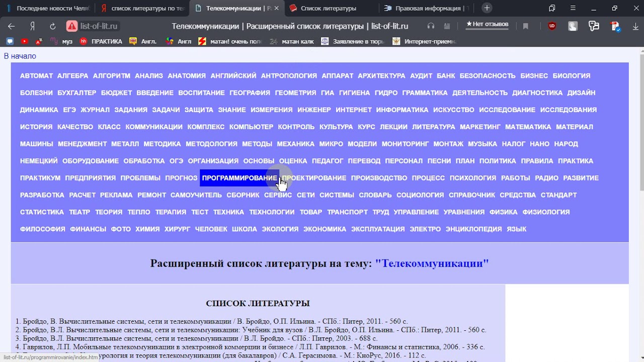Open the 'ИССЛЕДОВАНИЕ' category link
Screen dimensions: 644x362
click(507, 110)
